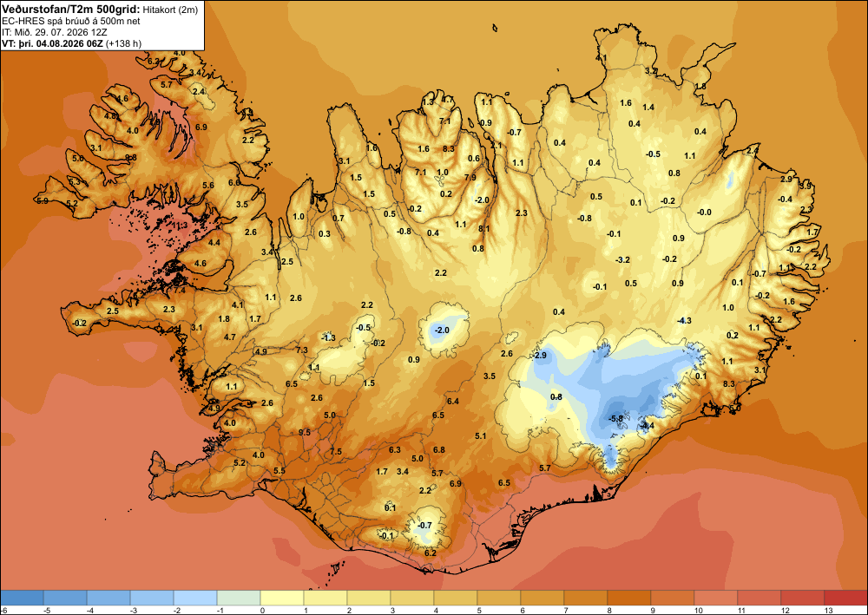Select the VT valid time line in the header
The image size is (868, 615).
[72, 43]
